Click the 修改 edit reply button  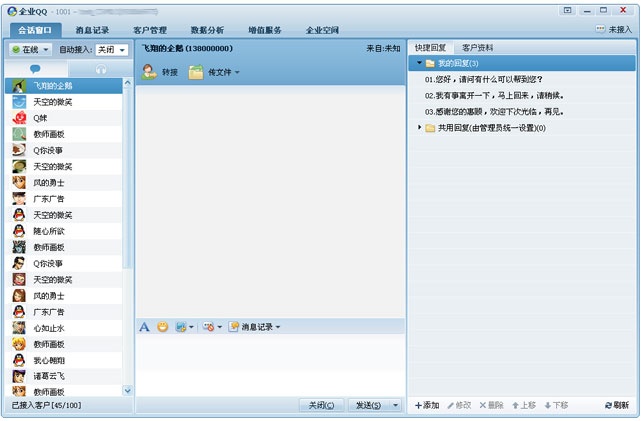pyautogui.click(x=459, y=405)
